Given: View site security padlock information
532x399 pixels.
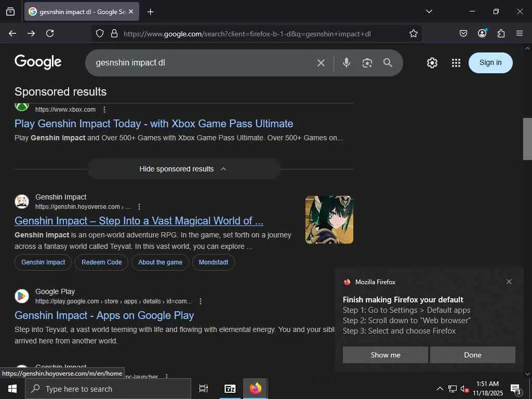Looking at the screenshot, I should [x=114, y=33].
